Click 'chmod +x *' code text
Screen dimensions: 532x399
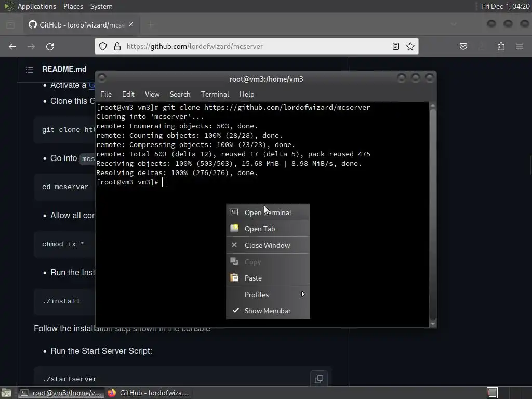pyautogui.click(x=63, y=244)
